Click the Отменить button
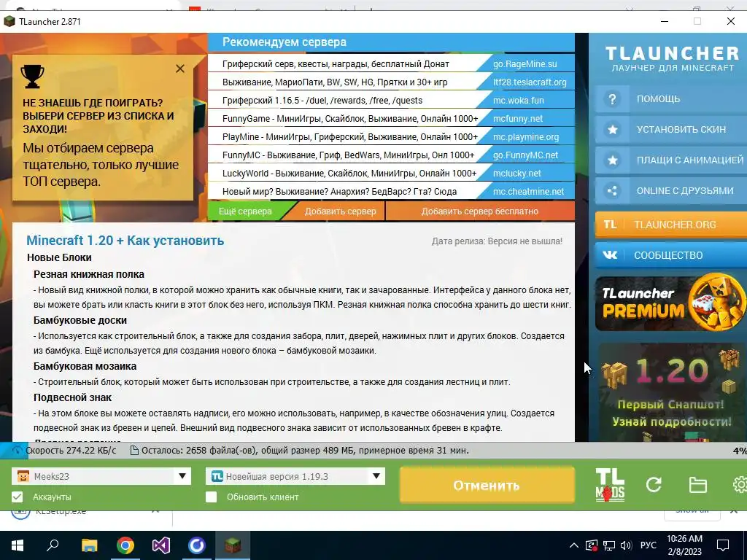Image resolution: width=747 pixels, height=560 pixels. pos(487,485)
